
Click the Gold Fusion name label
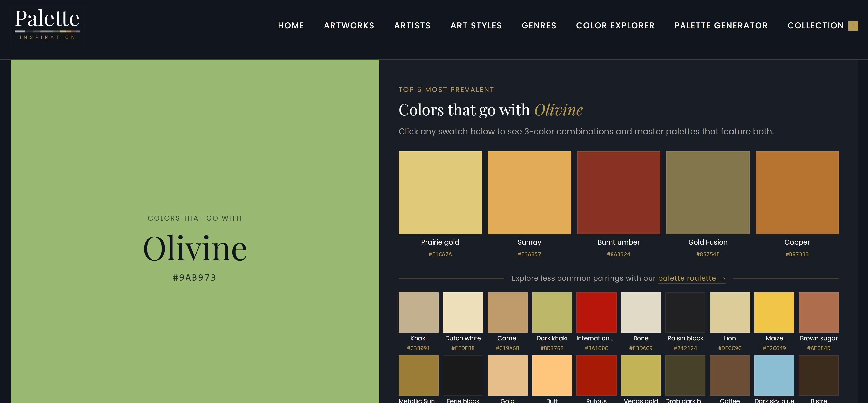tap(708, 242)
